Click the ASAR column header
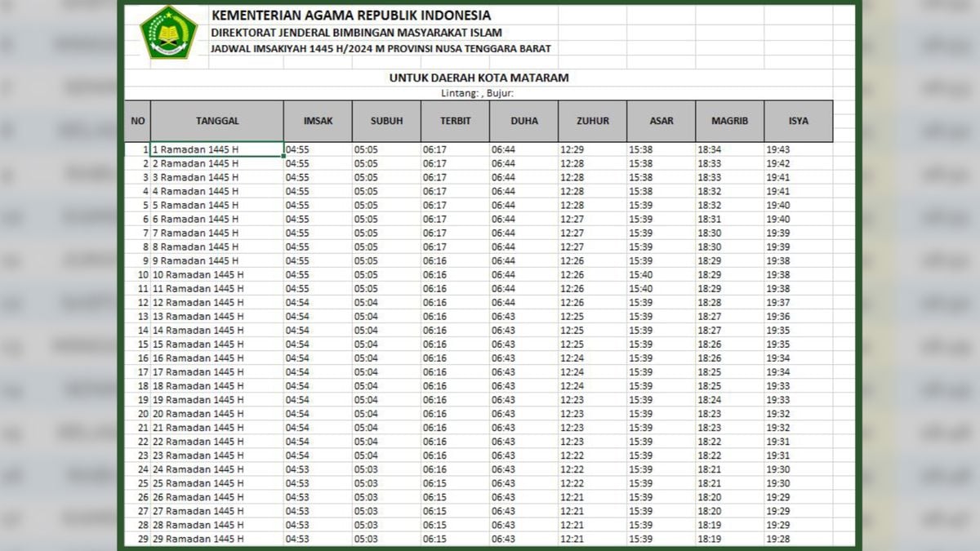 point(661,121)
